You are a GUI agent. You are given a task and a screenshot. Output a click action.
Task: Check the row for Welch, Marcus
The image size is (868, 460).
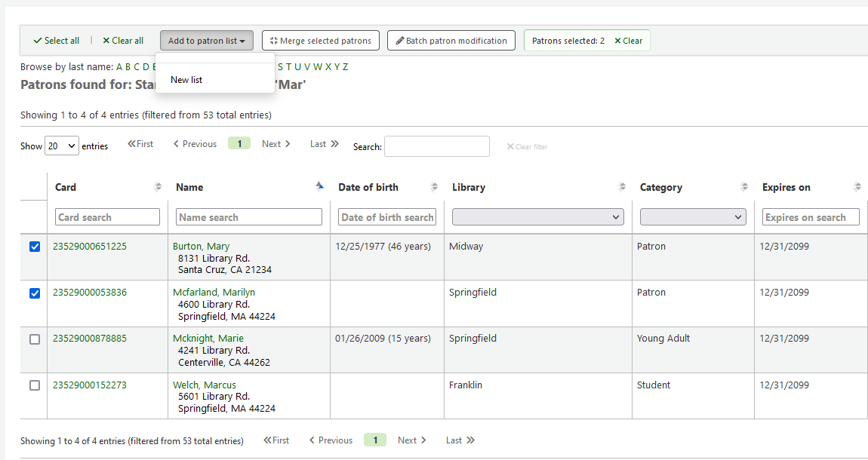[x=34, y=385]
